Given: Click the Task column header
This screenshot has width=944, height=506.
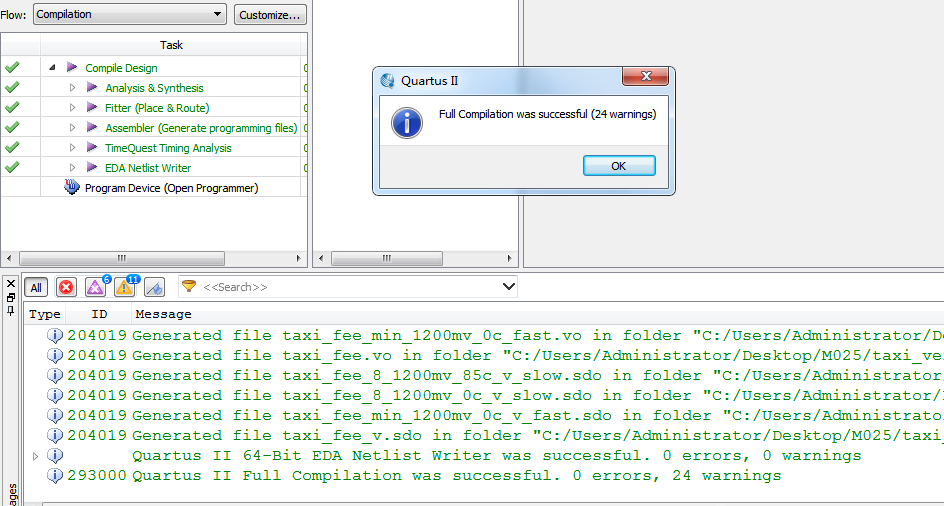Looking at the screenshot, I should pyautogui.click(x=171, y=45).
